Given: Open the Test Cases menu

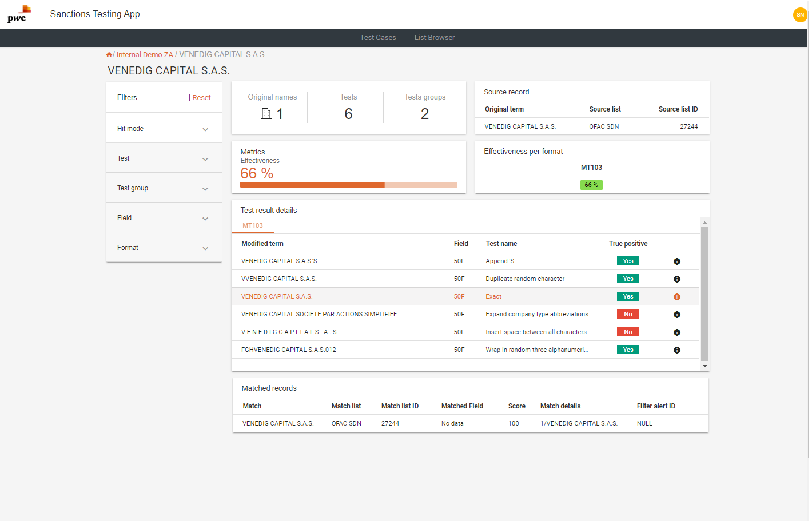Looking at the screenshot, I should tap(377, 38).
